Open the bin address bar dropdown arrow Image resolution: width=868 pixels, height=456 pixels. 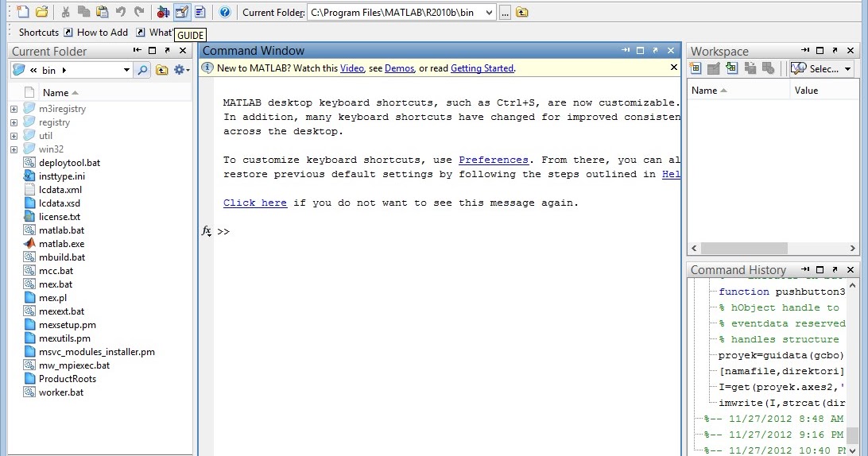(x=126, y=70)
